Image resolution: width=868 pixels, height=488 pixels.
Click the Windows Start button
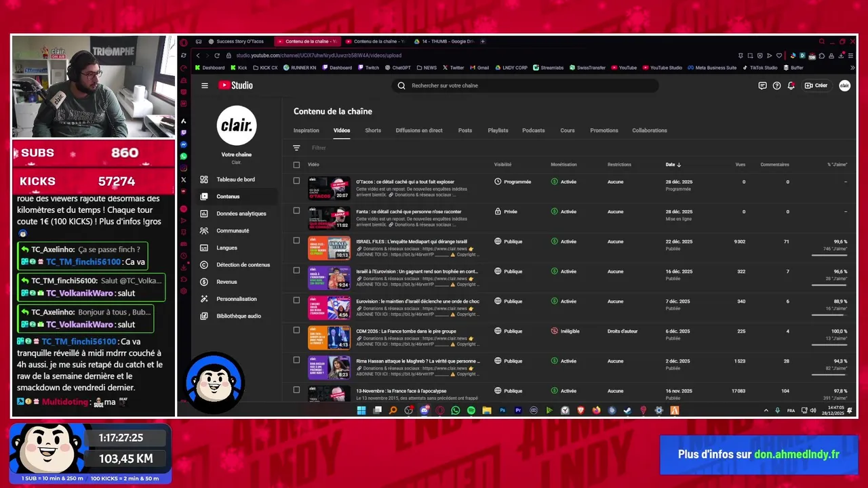(x=361, y=410)
